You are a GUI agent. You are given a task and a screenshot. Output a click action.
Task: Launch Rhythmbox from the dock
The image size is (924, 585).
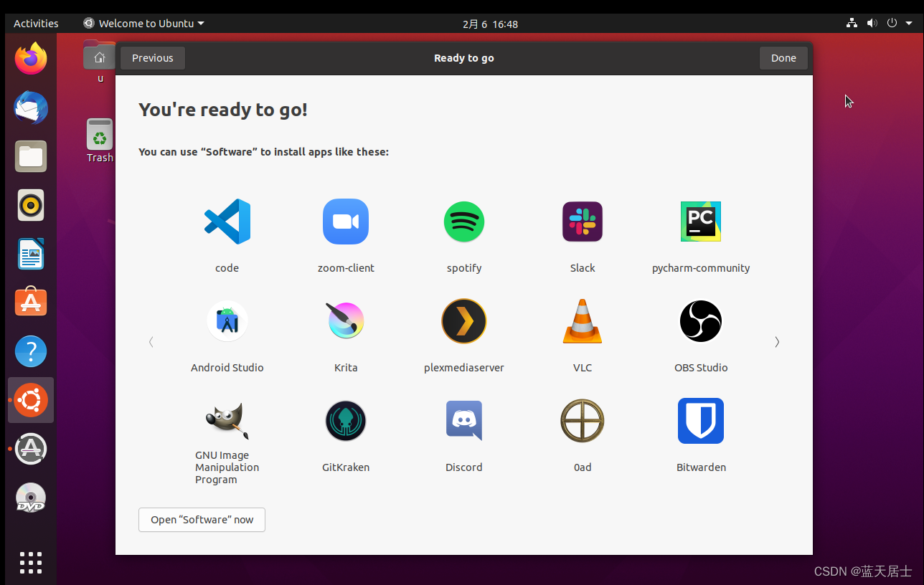pos(31,206)
